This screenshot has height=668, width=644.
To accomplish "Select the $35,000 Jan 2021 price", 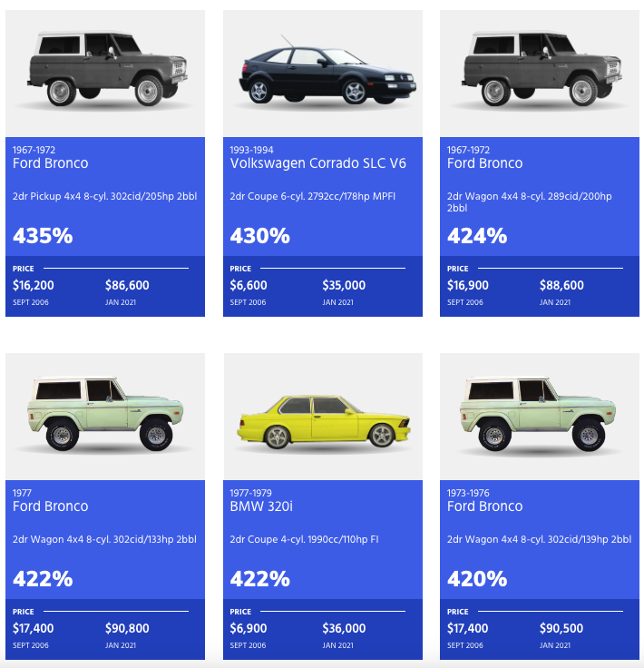I will coord(344,285).
